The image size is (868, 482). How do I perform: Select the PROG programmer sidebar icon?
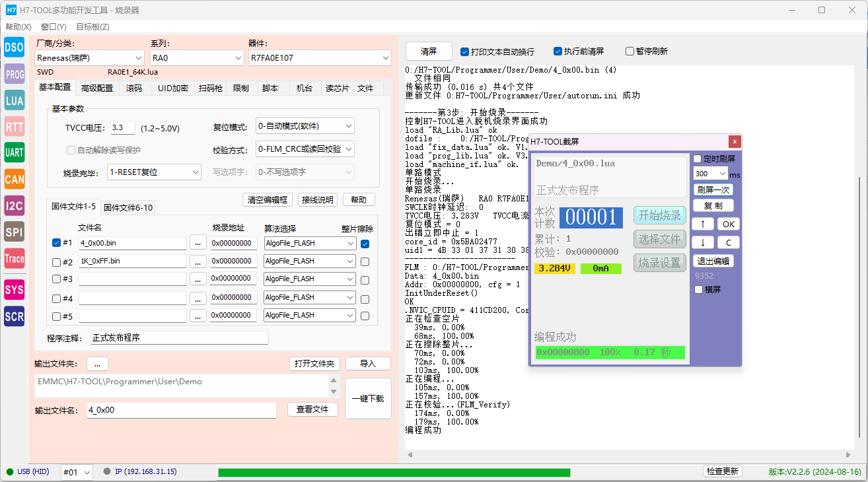click(14, 74)
